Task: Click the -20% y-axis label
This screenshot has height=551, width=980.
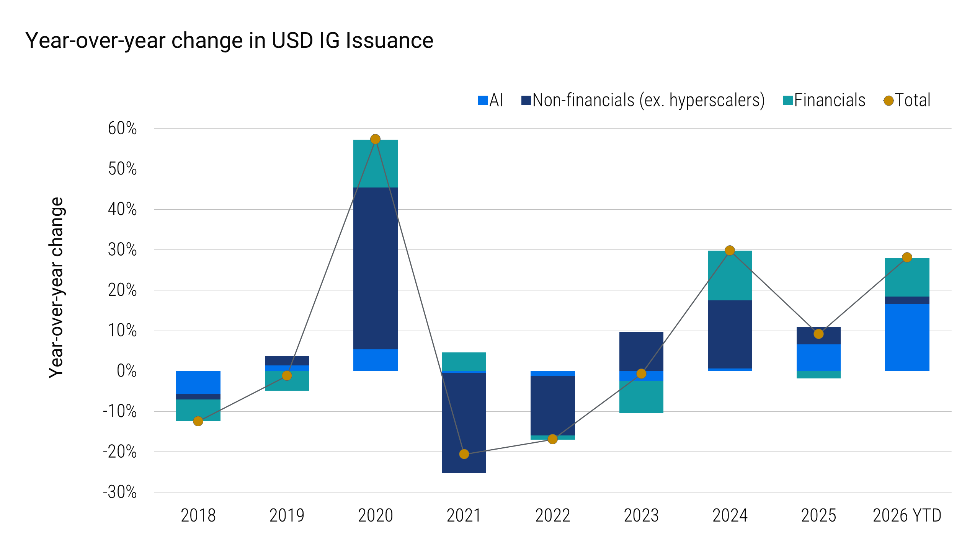Action: (120, 452)
